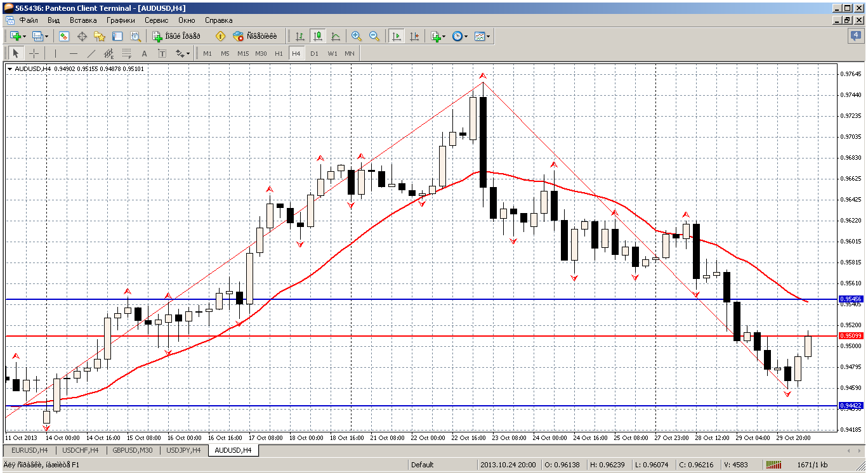Viewport: 868px width, 473px height.
Task: Set timeframe to M30
Action: pyautogui.click(x=261, y=53)
